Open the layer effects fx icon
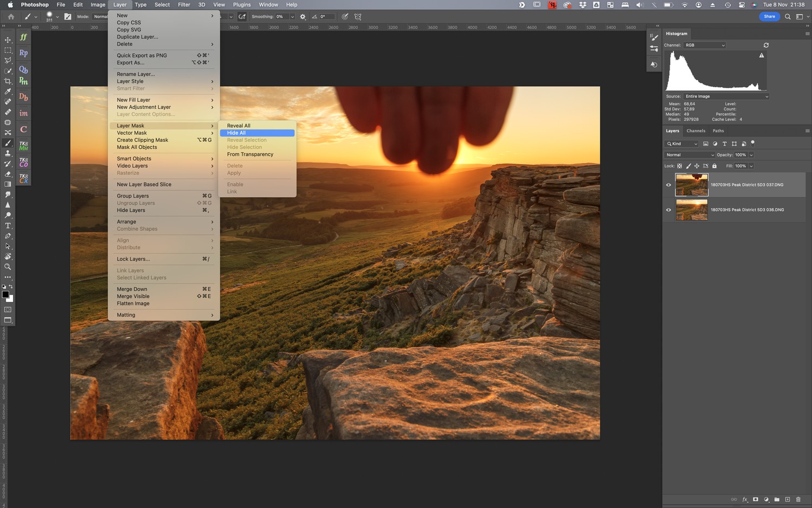The width and height of the screenshot is (812, 508). tap(745, 499)
